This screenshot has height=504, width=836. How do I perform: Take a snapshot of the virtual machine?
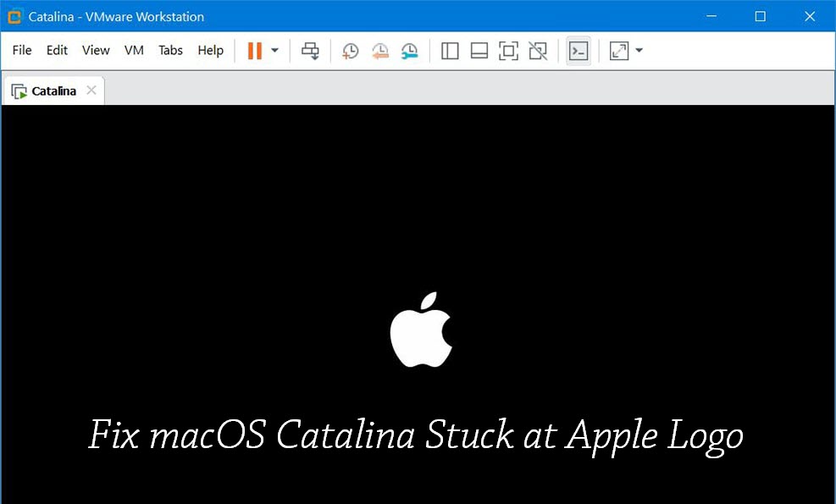(351, 51)
